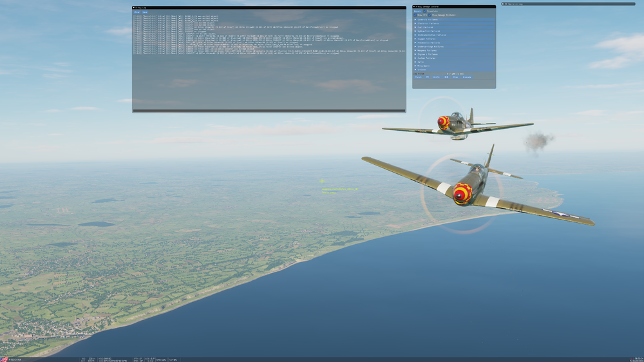This screenshot has width=644, height=362.
Task: Click the Repair button in Damage Control
Action: (418, 11)
